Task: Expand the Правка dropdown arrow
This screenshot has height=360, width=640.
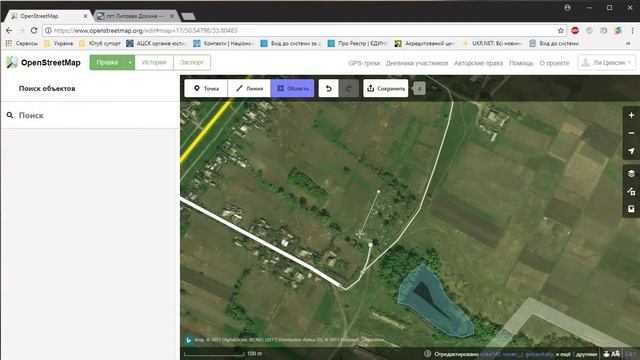Action: [130, 62]
